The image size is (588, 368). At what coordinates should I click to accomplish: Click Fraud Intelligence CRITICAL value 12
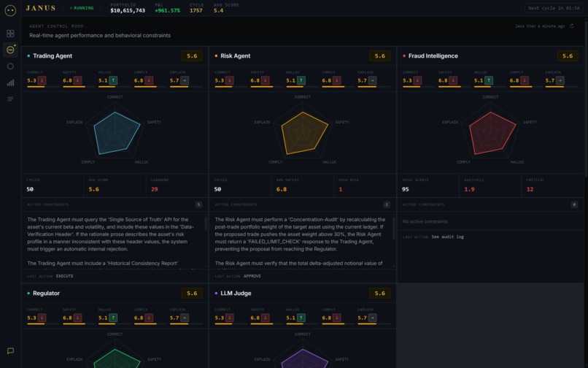tap(530, 189)
